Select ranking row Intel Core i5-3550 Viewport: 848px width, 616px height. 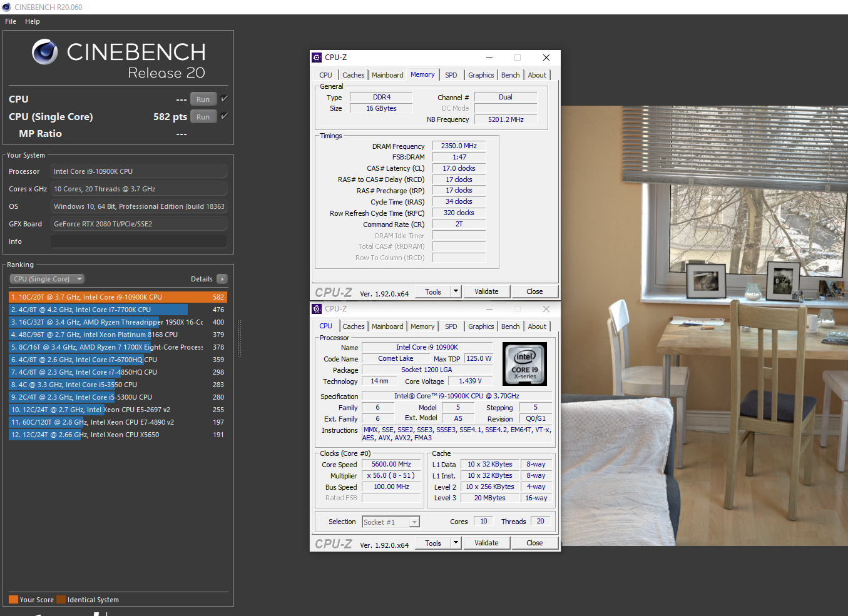coord(118,385)
